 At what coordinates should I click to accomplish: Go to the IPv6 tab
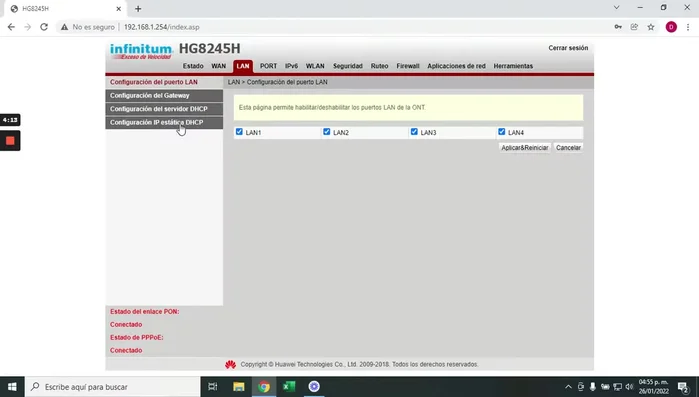tap(292, 66)
